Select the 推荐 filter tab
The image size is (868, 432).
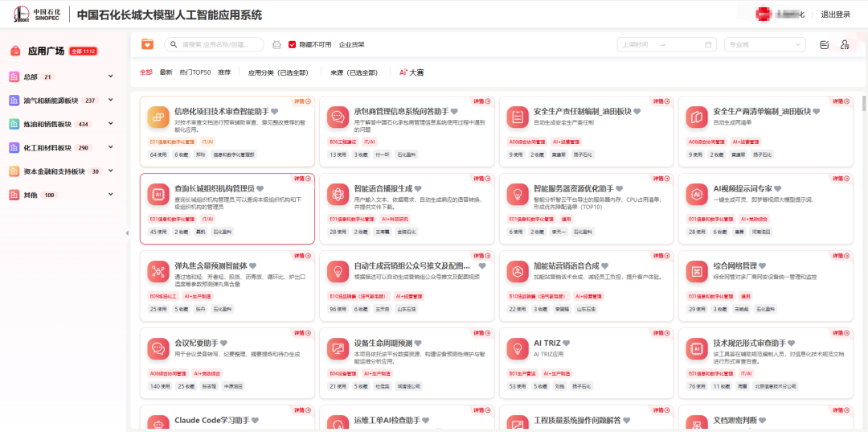223,72
